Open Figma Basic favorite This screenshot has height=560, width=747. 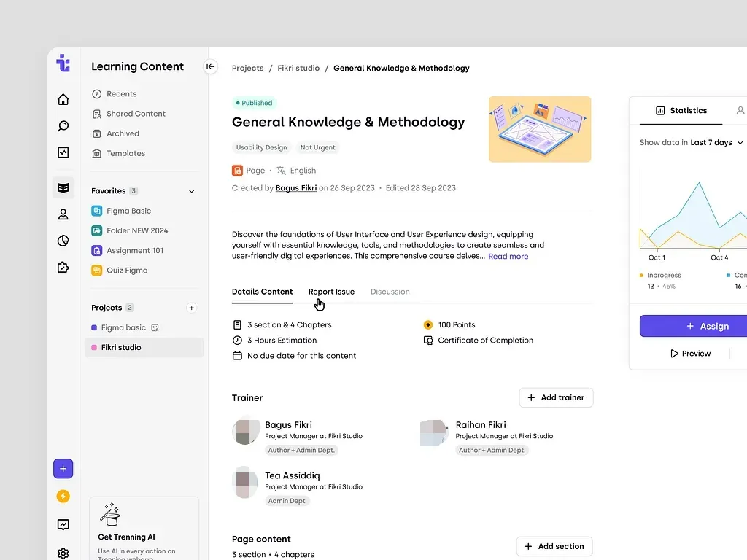point(121,211)
